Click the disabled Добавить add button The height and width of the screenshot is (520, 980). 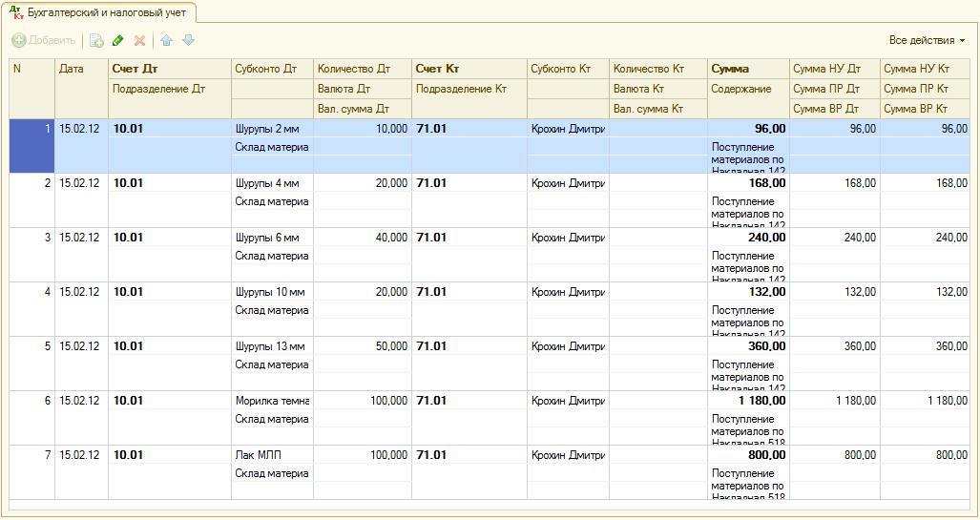[44, 41]
